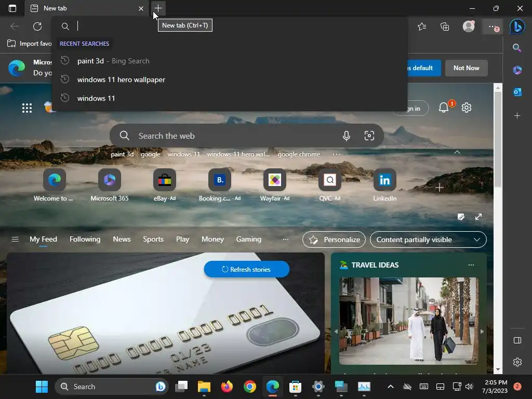Open Collections icon in toolbar
This screenshot has height=399, width=532.
pyautogui.click(x=445, y=26)
